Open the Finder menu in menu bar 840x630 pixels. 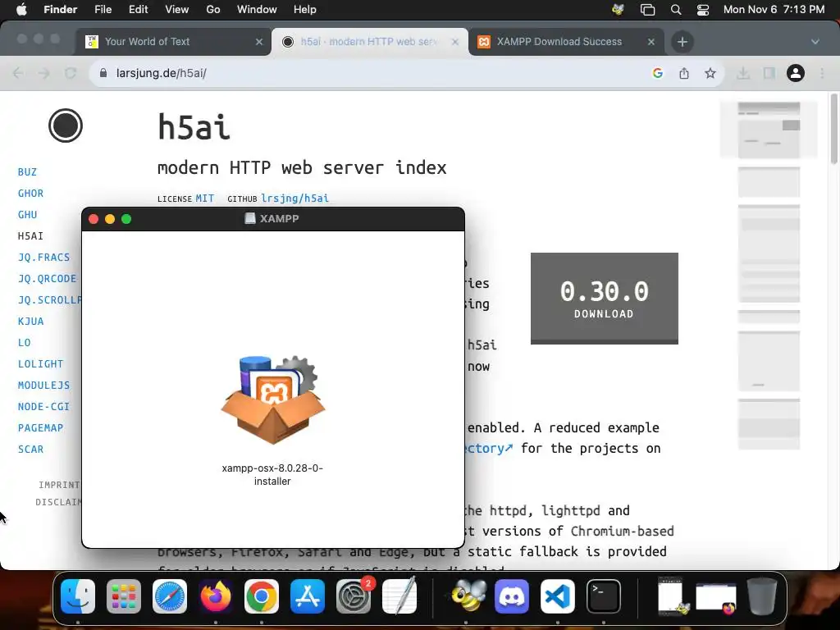coord(60,10)
